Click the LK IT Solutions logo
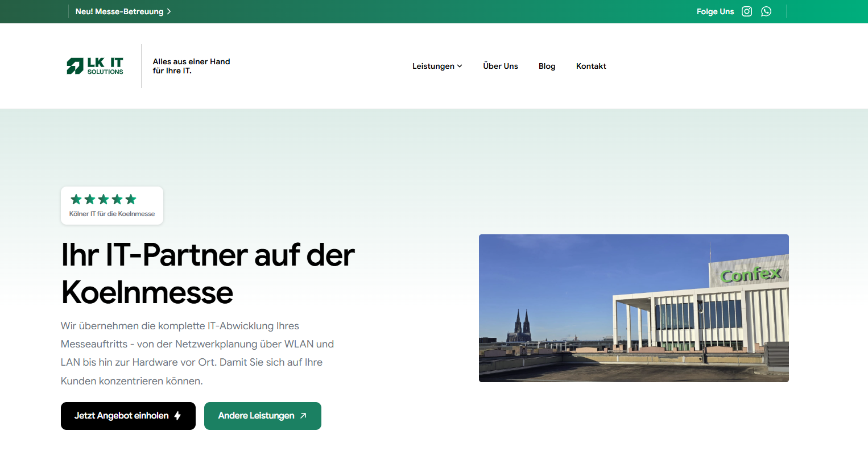This screenshot has width=868, height=476. (x=95, y=66)
